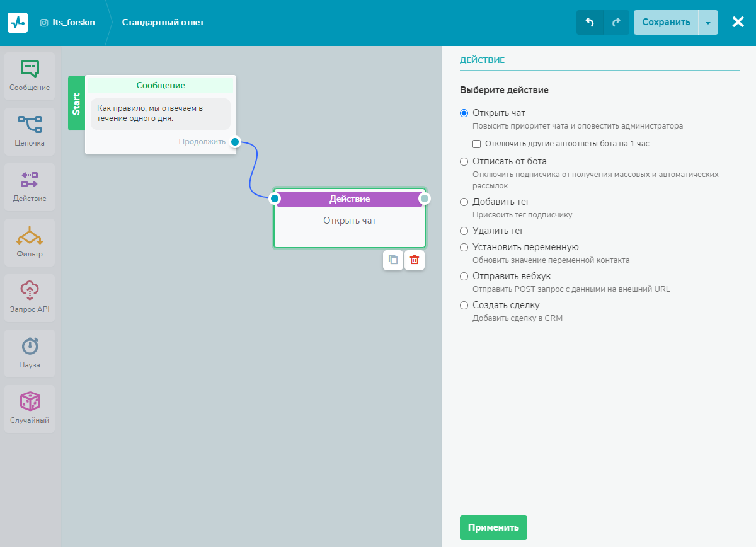756x547 pixels.
Task: Click the green Start tab
Action: click(76, 103)
